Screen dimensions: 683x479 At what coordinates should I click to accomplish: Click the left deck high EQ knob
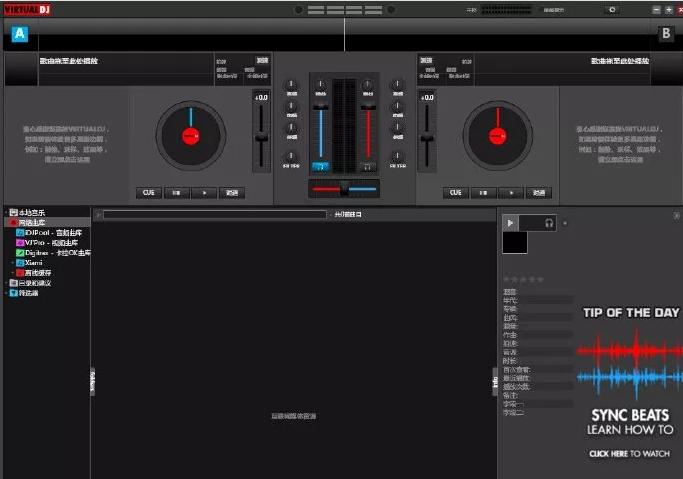tap(291, 85)
